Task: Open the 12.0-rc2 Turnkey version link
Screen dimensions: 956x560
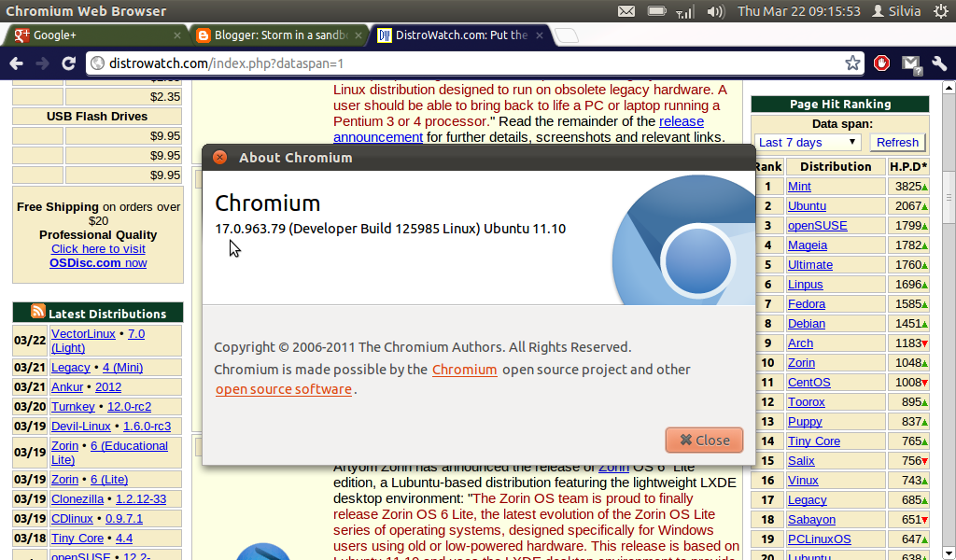Action: (x=129, y=406)
